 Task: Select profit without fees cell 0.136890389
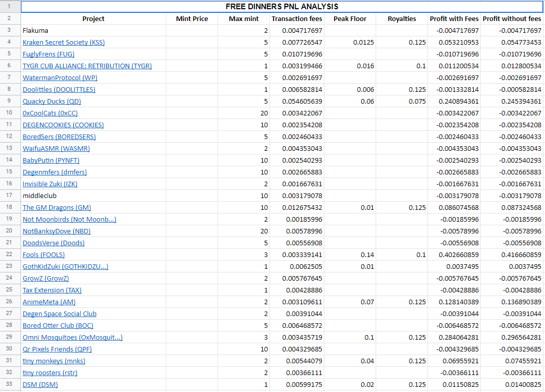coord(512,302)
